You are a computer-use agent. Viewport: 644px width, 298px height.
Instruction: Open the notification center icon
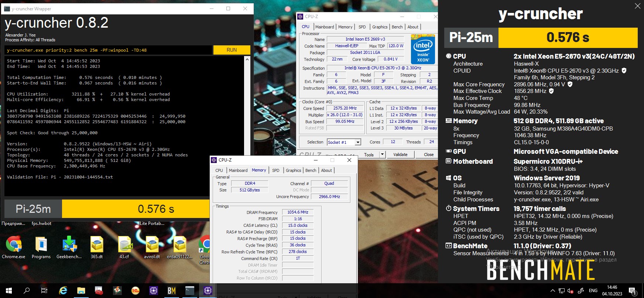point(632,291)
